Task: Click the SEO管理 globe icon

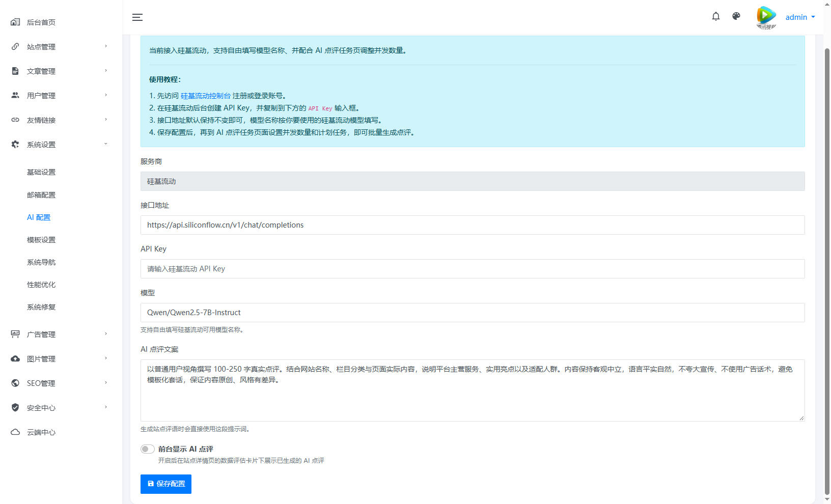Action: [15, 383]
